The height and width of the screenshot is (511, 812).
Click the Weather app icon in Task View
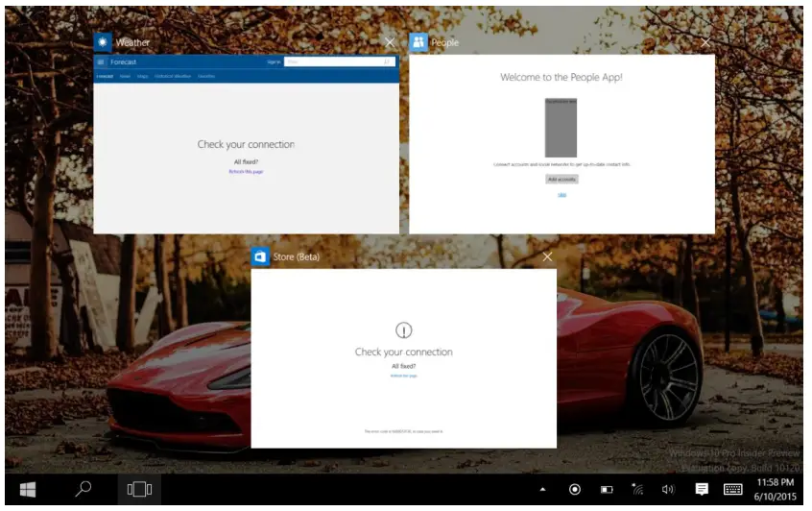103,42
